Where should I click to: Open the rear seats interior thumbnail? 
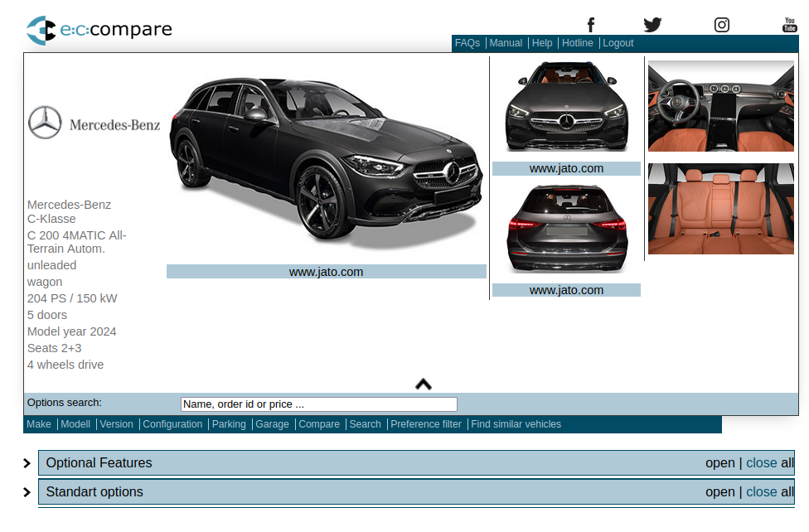click(721, 209)
